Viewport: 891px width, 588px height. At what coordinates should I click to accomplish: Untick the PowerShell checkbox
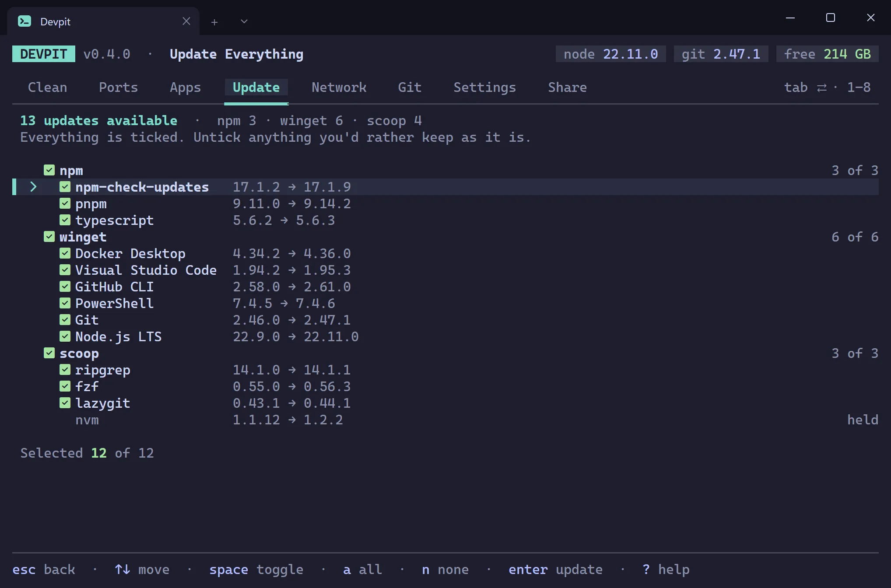[x=65, y=303]
